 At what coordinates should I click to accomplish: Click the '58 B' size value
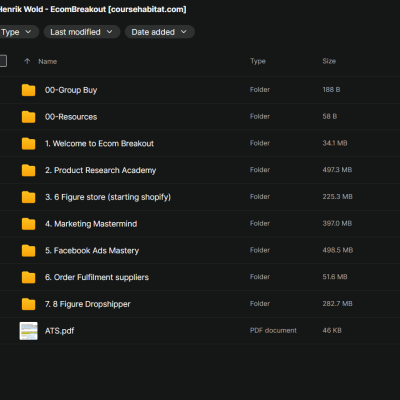tap(329, 116)
